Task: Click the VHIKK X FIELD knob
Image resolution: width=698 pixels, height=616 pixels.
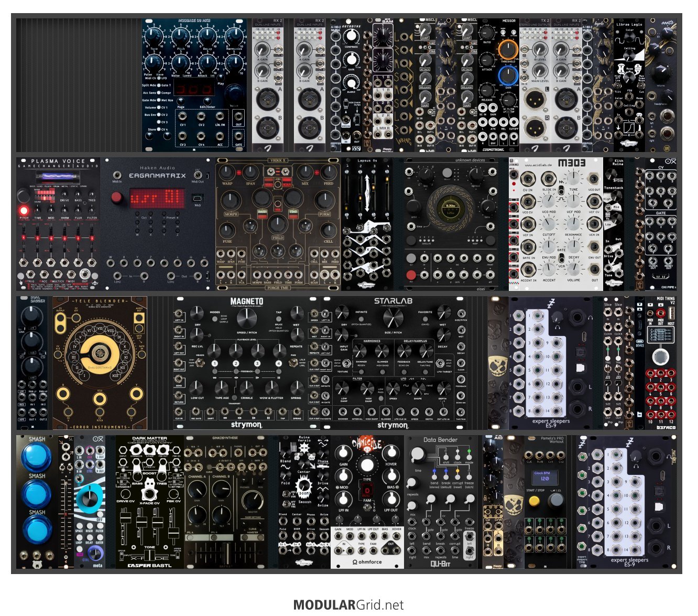Action: (278, 224)
